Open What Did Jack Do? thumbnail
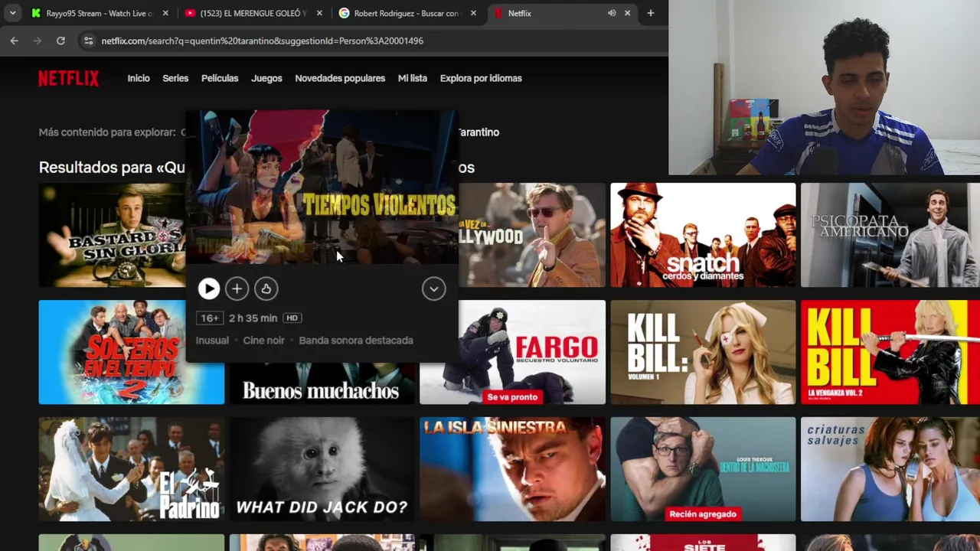 click(322, 469)
